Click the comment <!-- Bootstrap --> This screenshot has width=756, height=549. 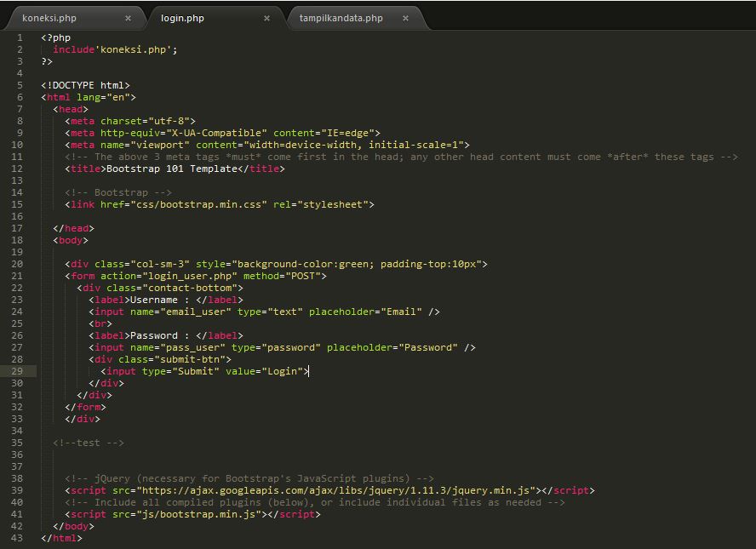click(x=118, y=193)
